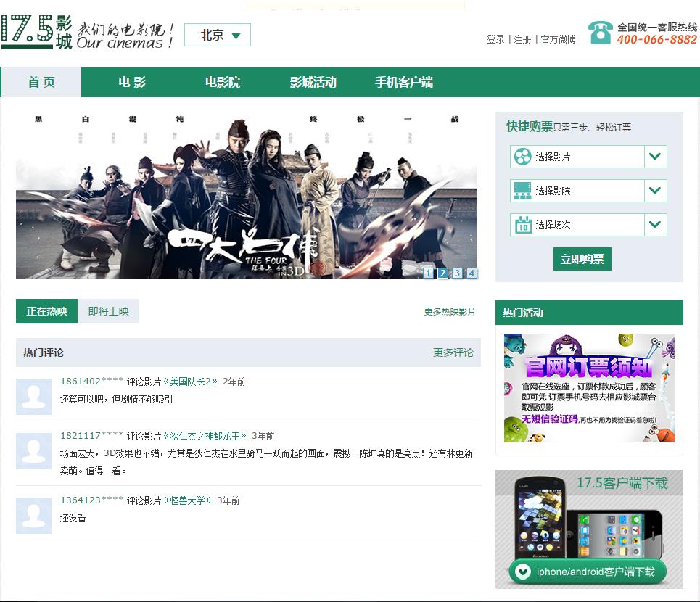Viewport: 700px width, 602px height.
Task: Open the 《怪兽大学》 movie link
Action: 187,500
